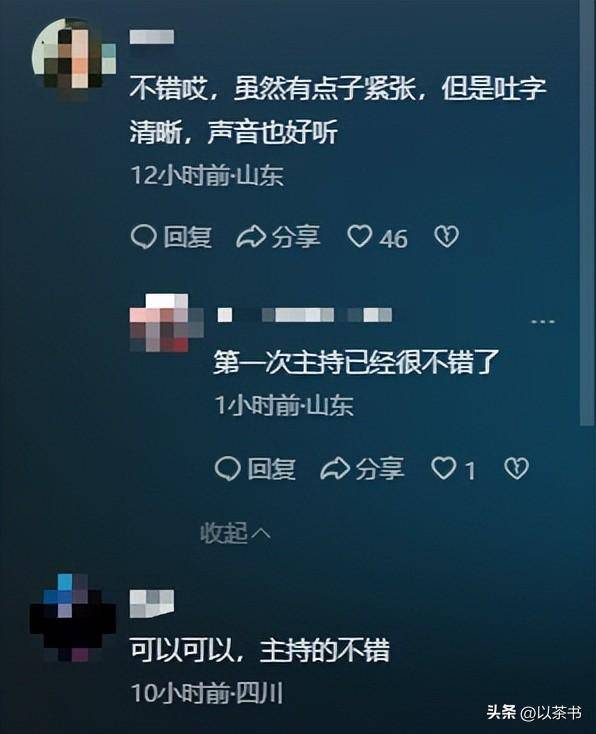596x734 pixels.
Task: Collapse replies with 收起 chevron
Action: [235, 533]
